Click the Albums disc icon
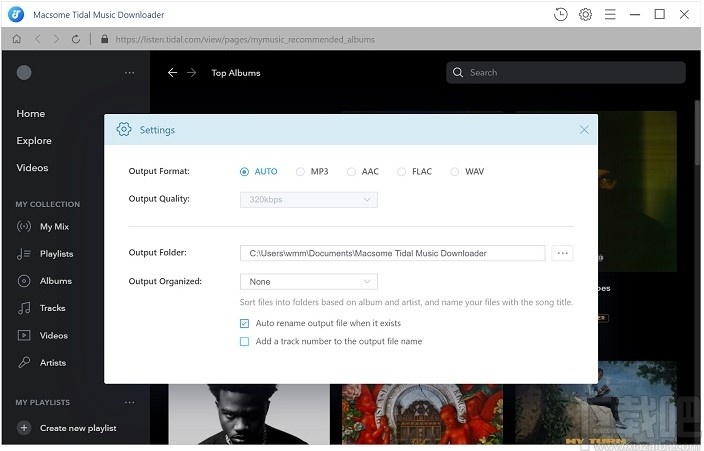704x451 pixels. point(24,281)
